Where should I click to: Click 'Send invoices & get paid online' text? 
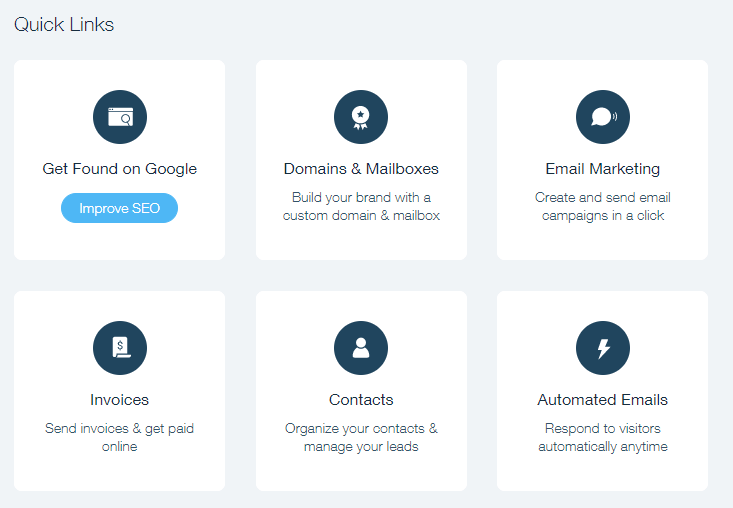[120, 437]
